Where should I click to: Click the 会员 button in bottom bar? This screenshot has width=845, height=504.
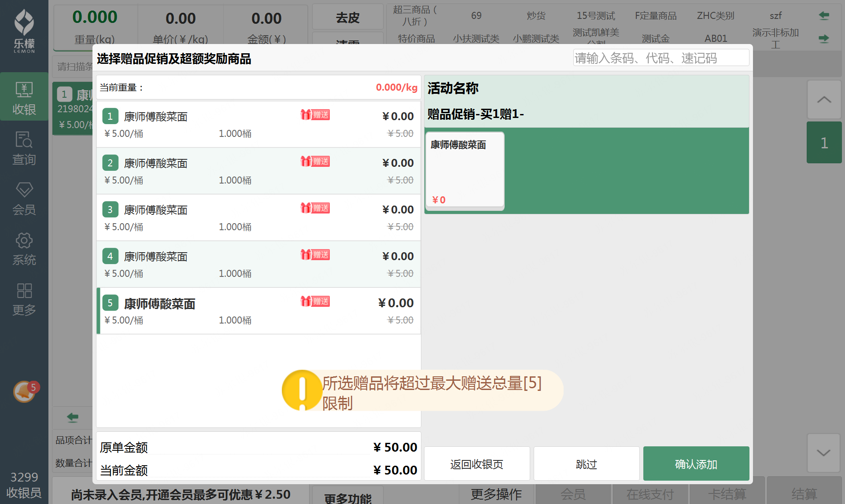point(573,494)
